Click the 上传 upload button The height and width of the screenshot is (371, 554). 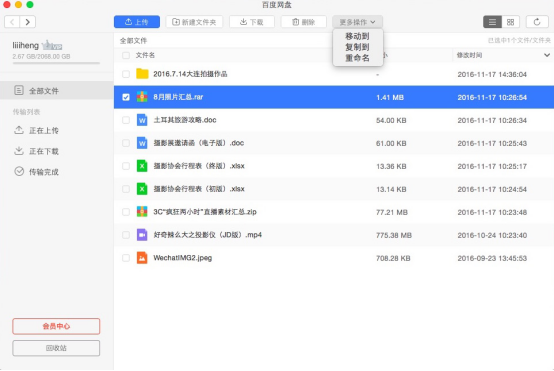coord(137,22)
